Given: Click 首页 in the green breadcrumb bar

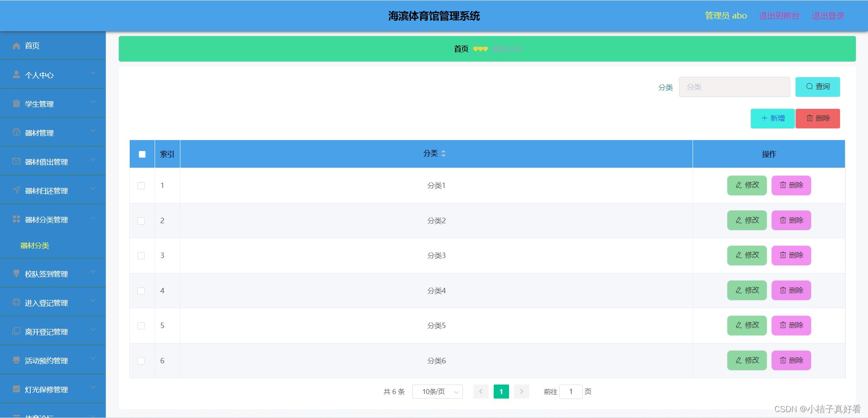Looking at the screenshot, I should [461, 49].
